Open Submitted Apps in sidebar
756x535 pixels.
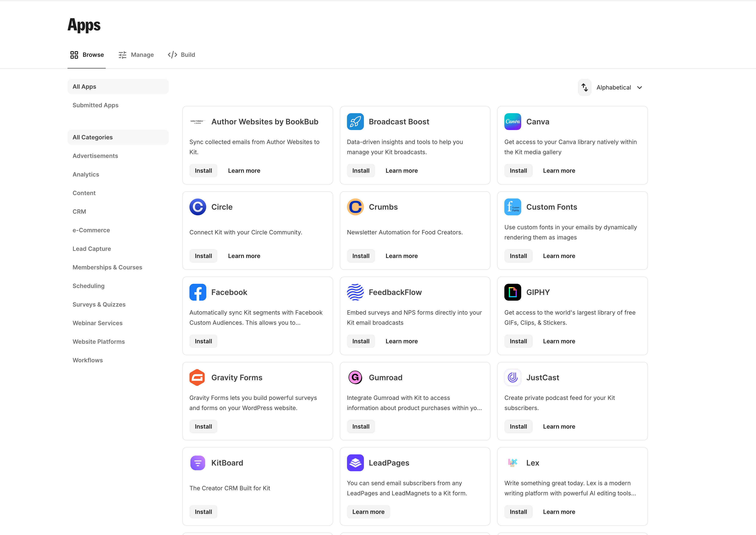[x=118, y=105]
